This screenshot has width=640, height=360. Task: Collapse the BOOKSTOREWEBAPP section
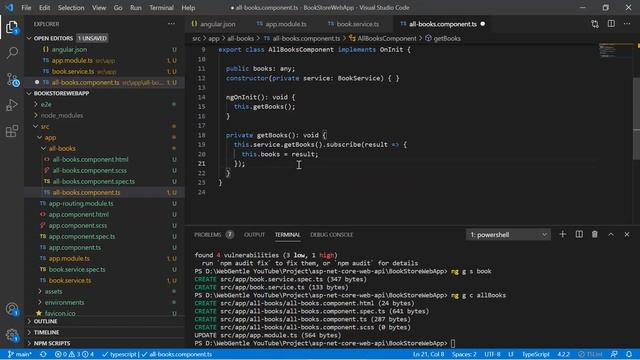coord(29,93)
